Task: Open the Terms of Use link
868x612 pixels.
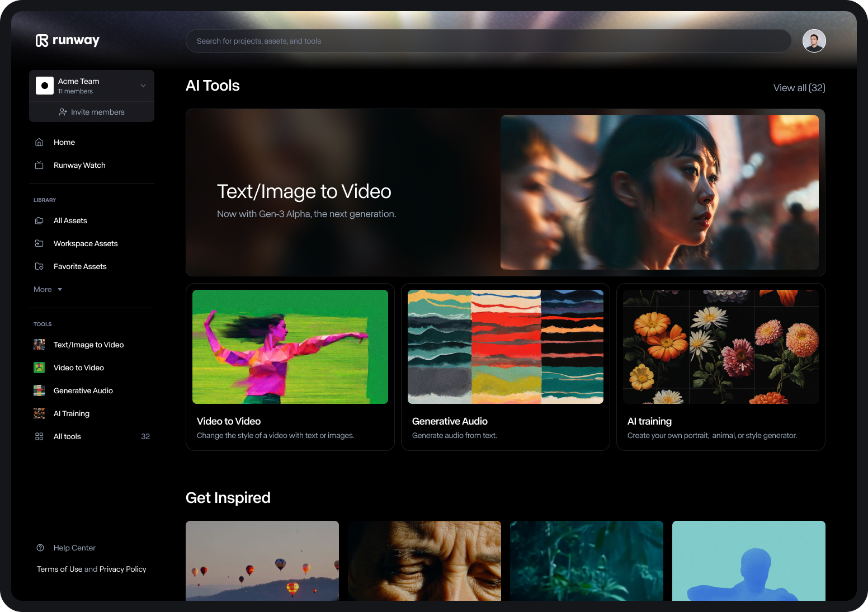Action: (59, 569)
